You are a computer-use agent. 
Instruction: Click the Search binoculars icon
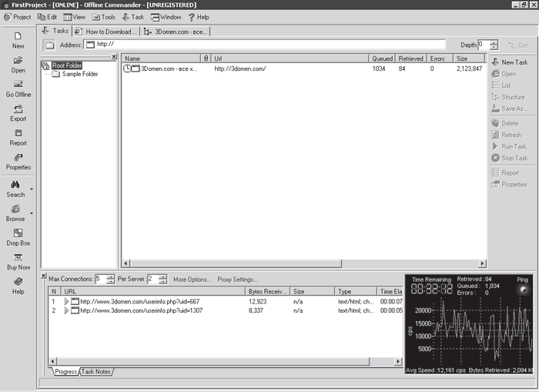click(15, 185)
